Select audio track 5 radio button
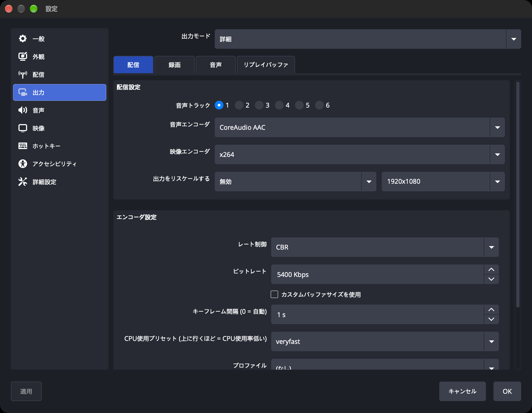 click(299, 105)
